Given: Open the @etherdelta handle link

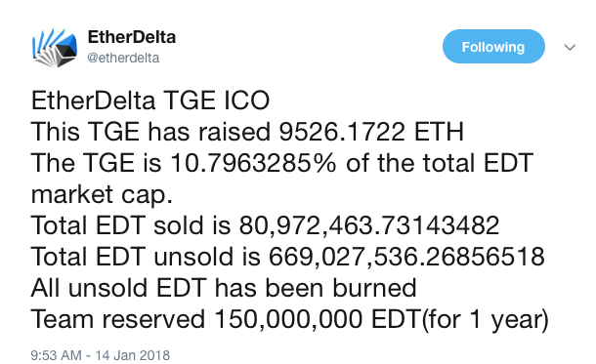Looking at the screenshot, I should pyautogui.click(x=123, y=59).
